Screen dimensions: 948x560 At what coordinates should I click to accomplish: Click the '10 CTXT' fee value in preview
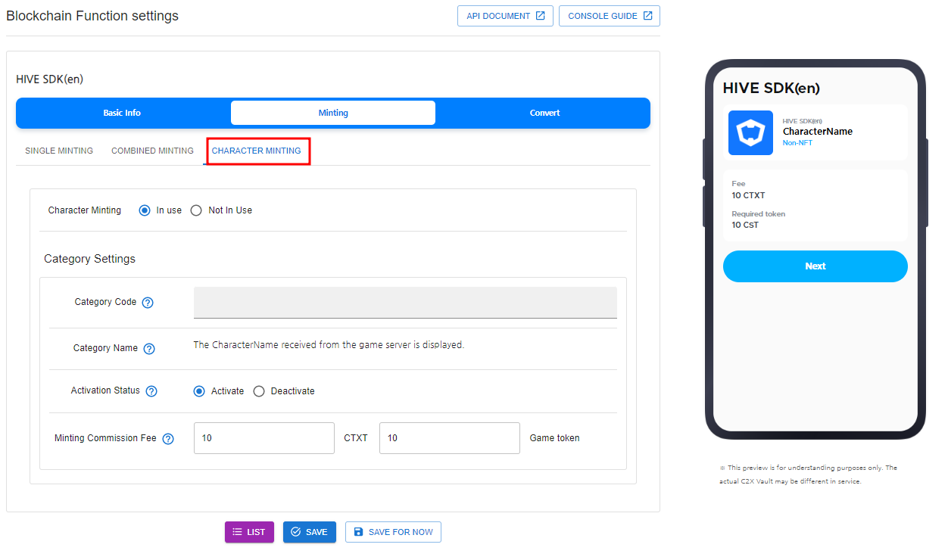748,195
